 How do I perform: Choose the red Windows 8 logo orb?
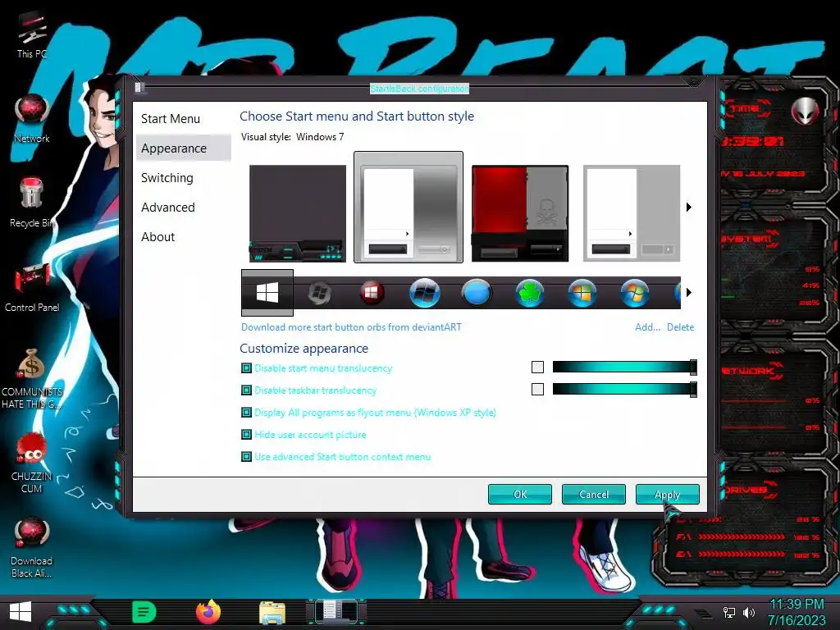[x=372, y=293]
